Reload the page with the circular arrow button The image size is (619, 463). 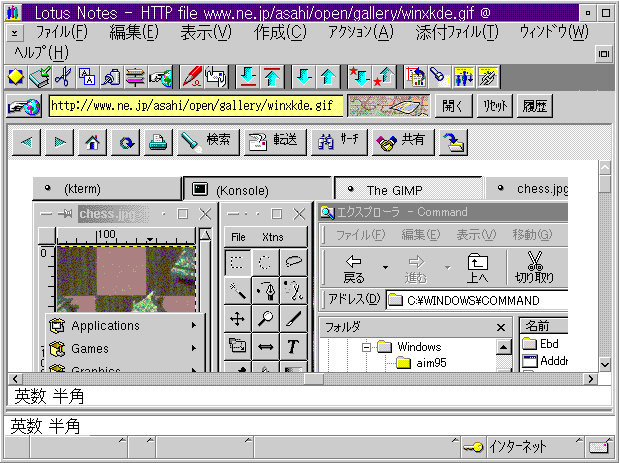126,142
